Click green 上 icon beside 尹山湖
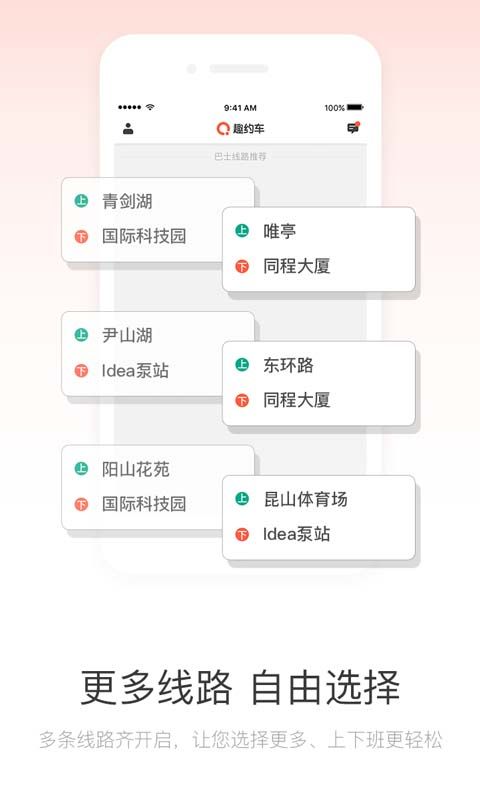The image size is (480, 800). pyautogui.click(x=81, y=335)
